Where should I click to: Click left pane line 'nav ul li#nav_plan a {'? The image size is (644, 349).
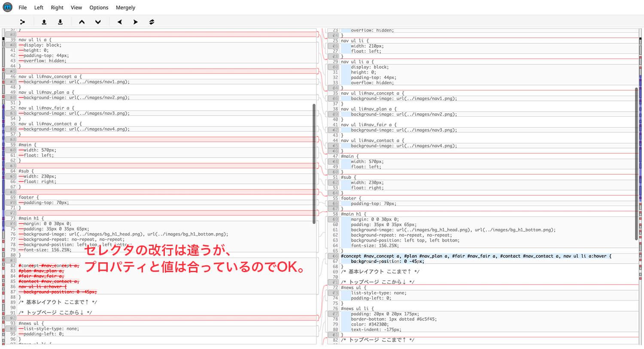point(46,92)
